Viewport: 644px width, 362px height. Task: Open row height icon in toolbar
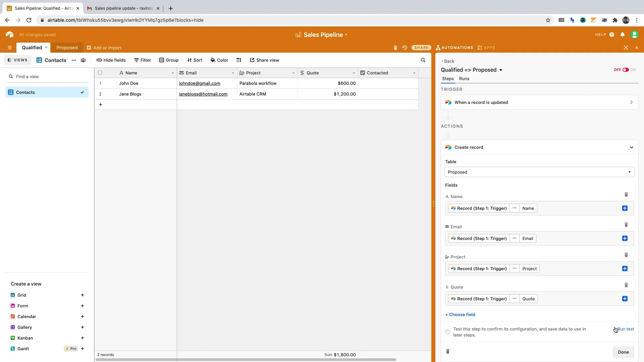239,60
